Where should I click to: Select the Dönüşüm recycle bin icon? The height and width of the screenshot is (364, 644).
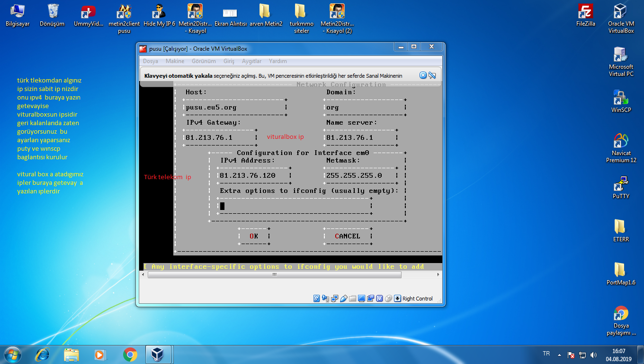click(52, 16)
